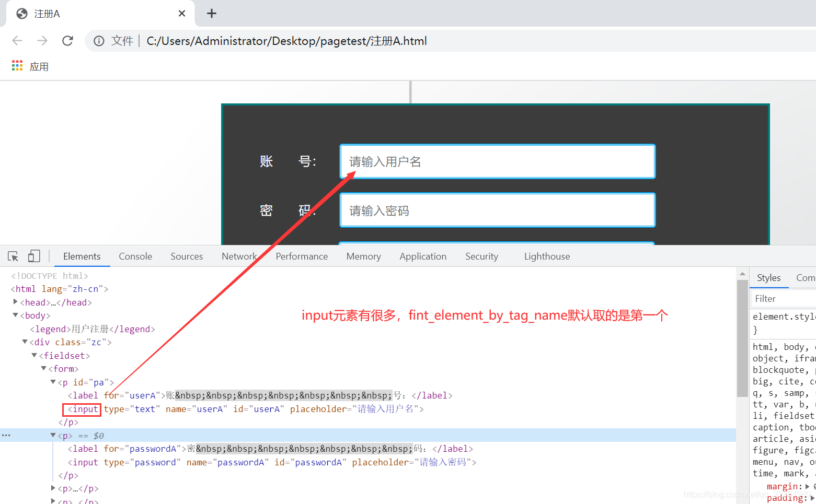Click the 请输入密码 password field
Screen dimensions: 816x504
498,210
